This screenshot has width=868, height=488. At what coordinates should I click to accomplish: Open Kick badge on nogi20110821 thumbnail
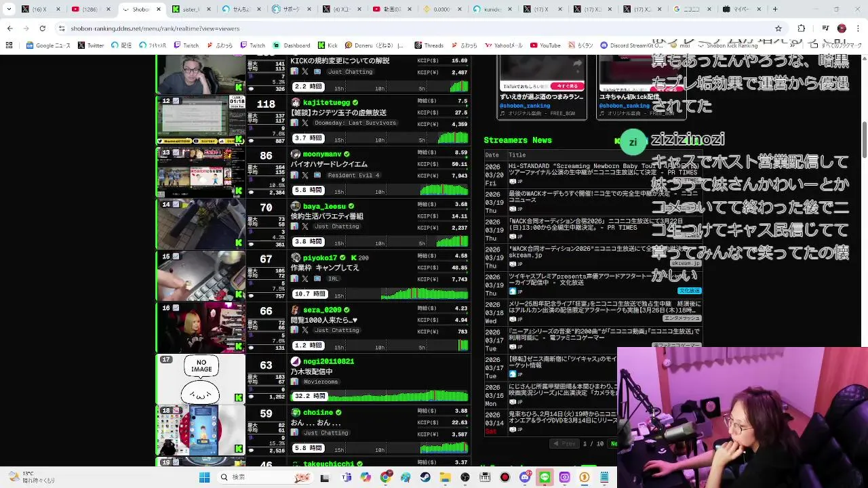coord(239,398)
